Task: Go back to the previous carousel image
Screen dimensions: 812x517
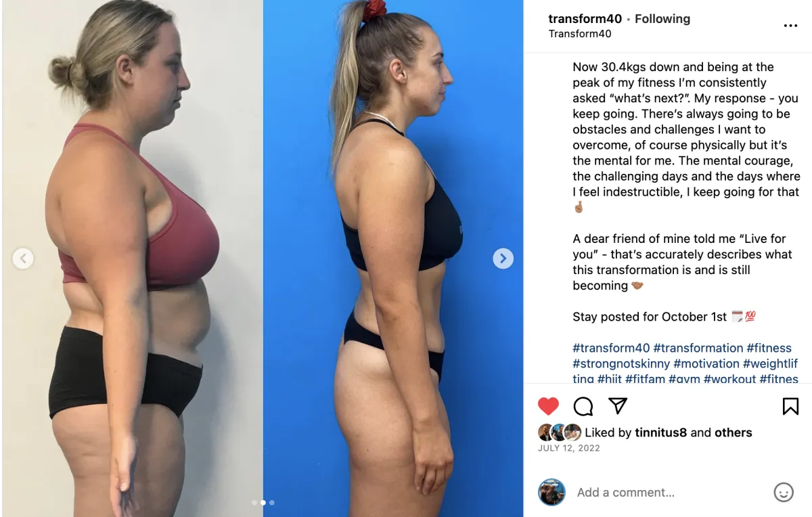Action: [x=23, y=258]
